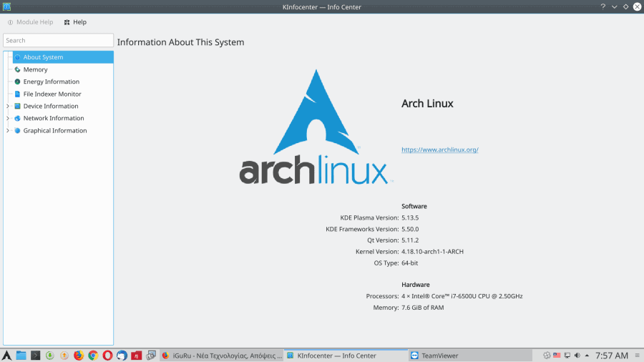Click the Graphical Information module icon
This screenshot has width=644, height=362.
[x=17, y=130]
